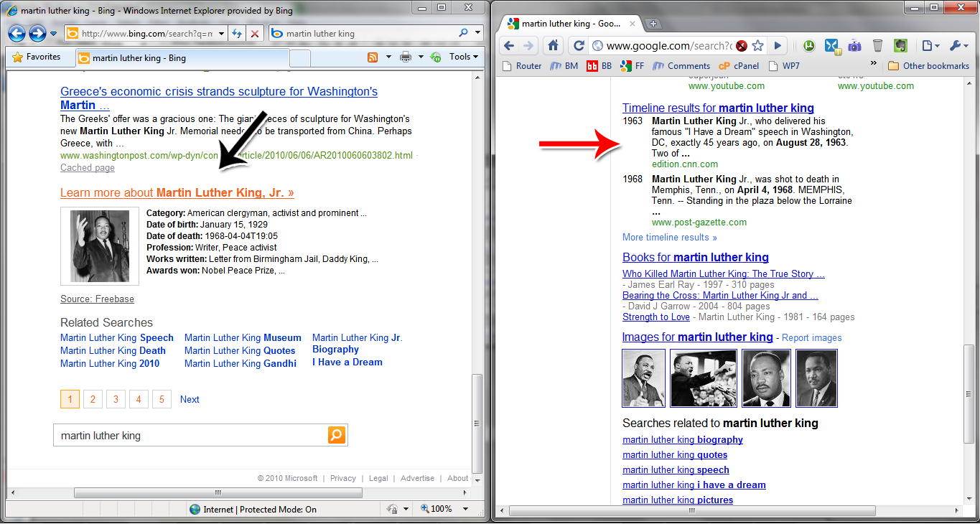
Task: Click the trash can extension icon
Action: 877,46
